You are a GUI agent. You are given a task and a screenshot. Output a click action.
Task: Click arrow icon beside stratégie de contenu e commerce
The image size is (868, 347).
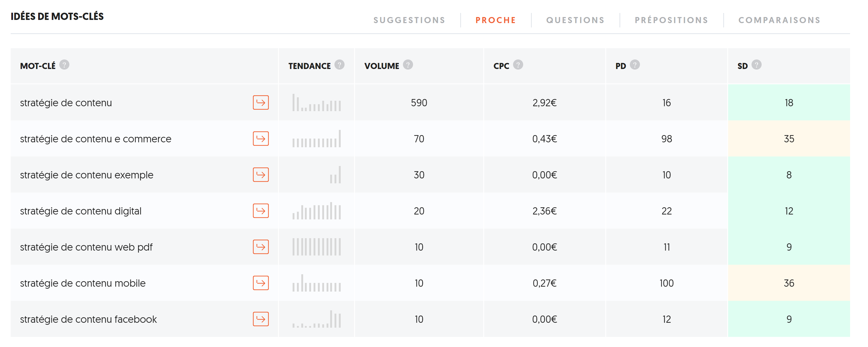pyautogui.click(x=260, y=139)
